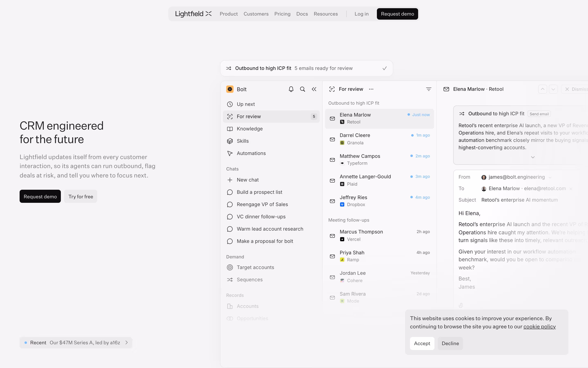Open the Product menu
Screen dimensions: 588x368
pyautogui.click(x=229, y=14)
